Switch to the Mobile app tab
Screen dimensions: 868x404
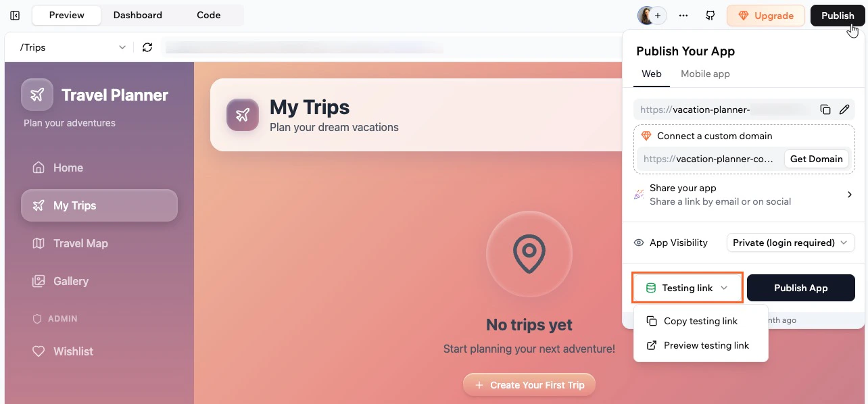click(705, 74)
